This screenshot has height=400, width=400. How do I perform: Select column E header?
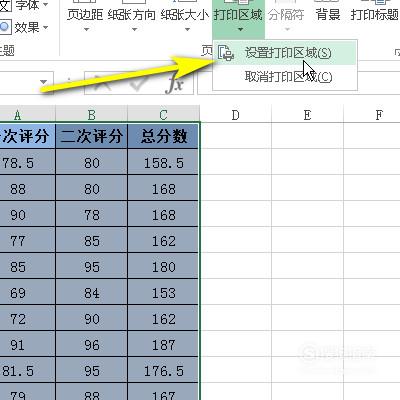[307, 115]
